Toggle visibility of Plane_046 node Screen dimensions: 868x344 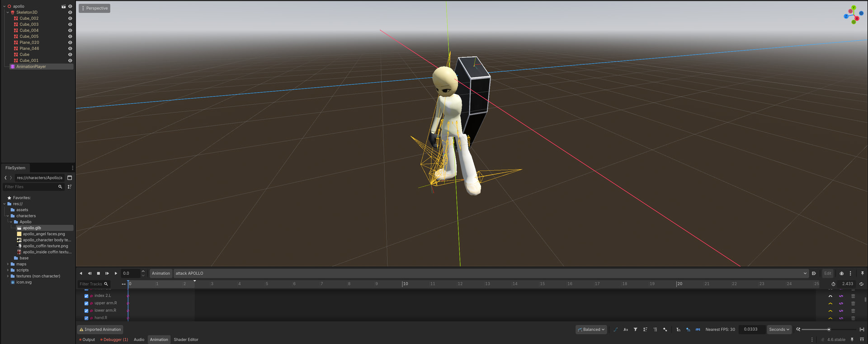70,49
